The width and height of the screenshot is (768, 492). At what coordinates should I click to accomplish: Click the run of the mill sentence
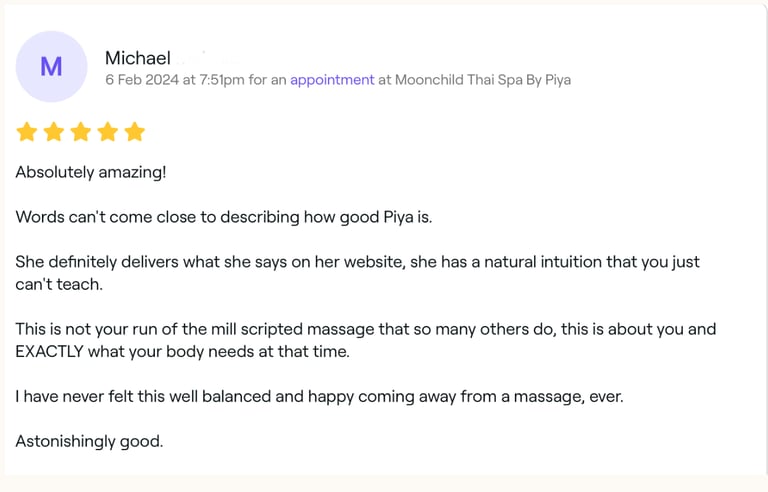pyautogui.click(x=366, y=340)
